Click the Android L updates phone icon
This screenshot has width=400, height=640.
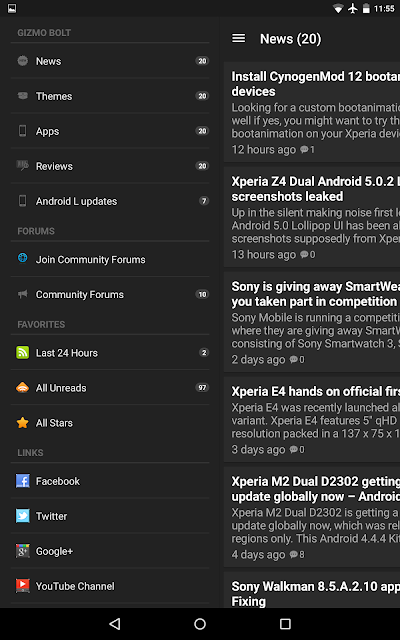tap(22, 200)
